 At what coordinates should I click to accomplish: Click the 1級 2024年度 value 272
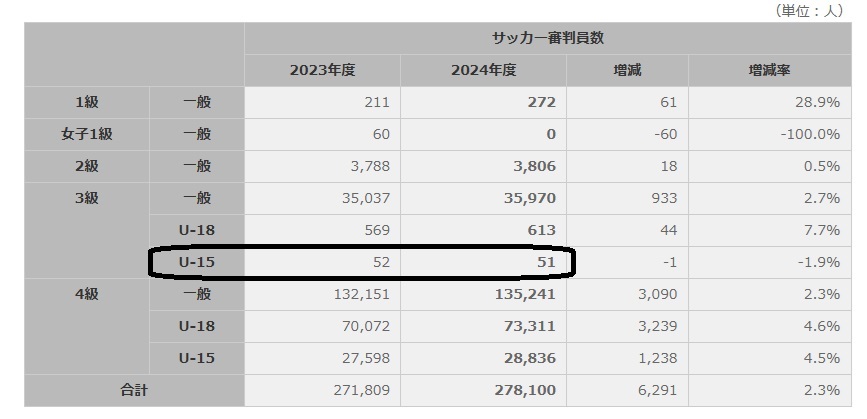pos(541,102)
